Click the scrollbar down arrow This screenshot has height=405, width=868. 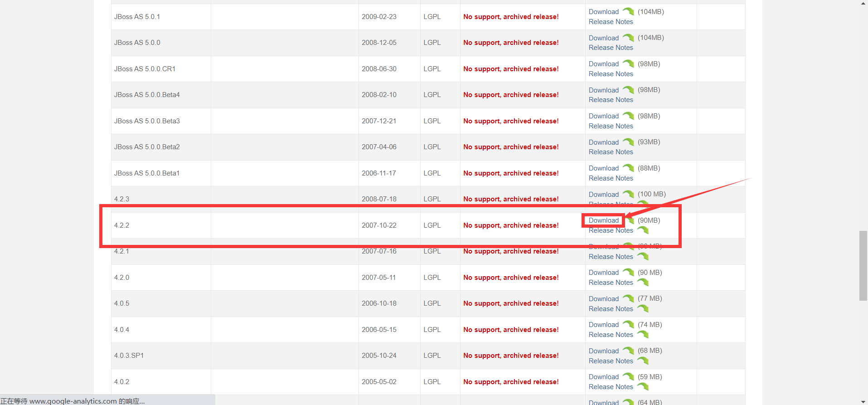[863, 401]
